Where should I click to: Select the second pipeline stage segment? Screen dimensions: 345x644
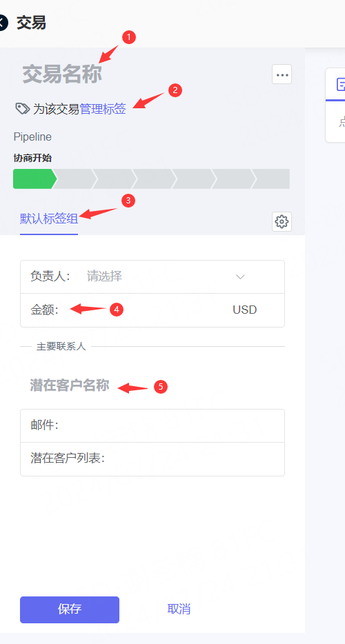pyautogui.click(x=75, y=179)
